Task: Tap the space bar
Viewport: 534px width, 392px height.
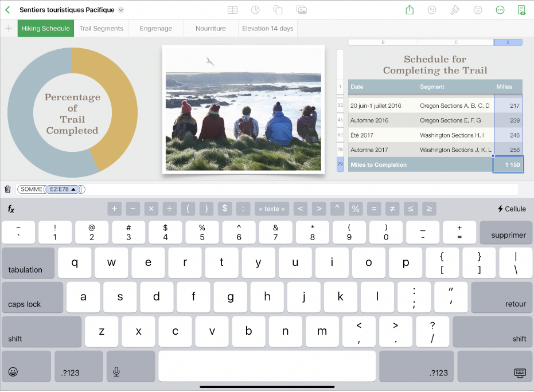Action: click(267, 366)
